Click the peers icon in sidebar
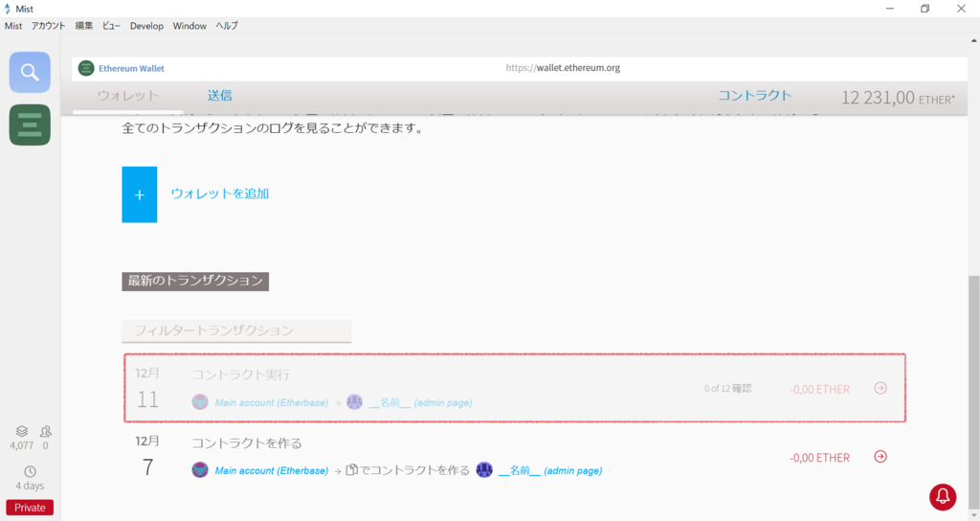The image size is (980, 521). tap(45, 432)
